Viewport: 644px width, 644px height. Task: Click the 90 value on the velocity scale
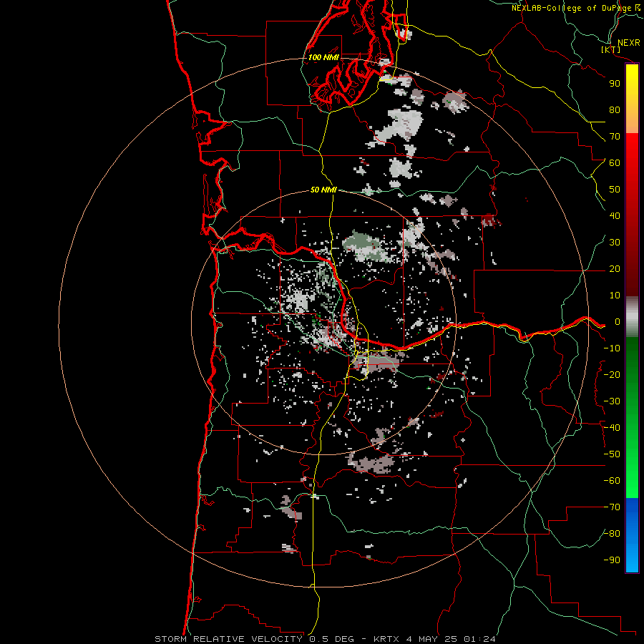(615, 84)
